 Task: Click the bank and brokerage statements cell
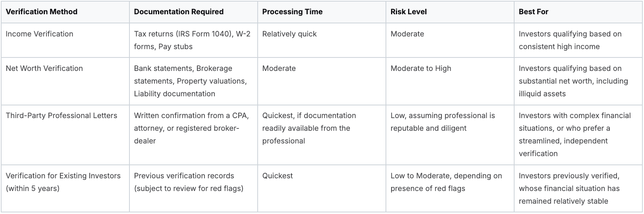(x=190, y=81)
